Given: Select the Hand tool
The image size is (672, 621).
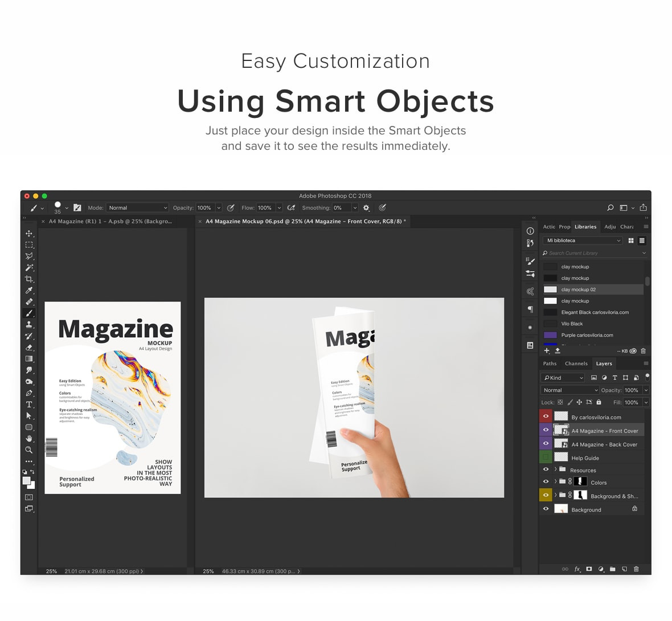Looking at the screenshot, I should [29, 438].
